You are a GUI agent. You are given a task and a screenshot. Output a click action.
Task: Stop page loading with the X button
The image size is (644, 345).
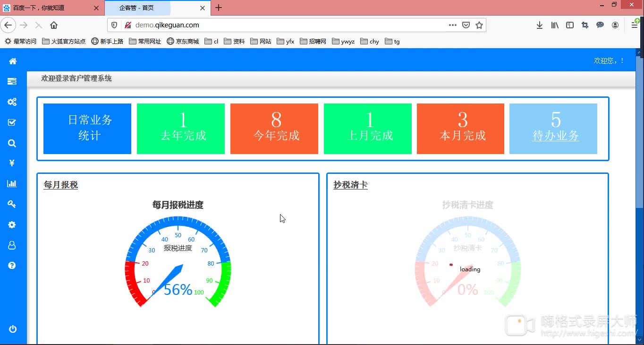(x=39, y=25)
